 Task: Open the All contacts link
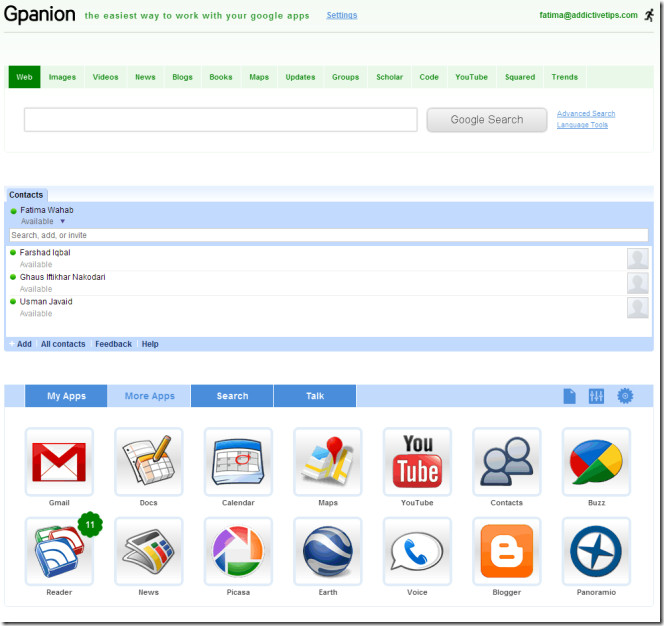(63, 344)
